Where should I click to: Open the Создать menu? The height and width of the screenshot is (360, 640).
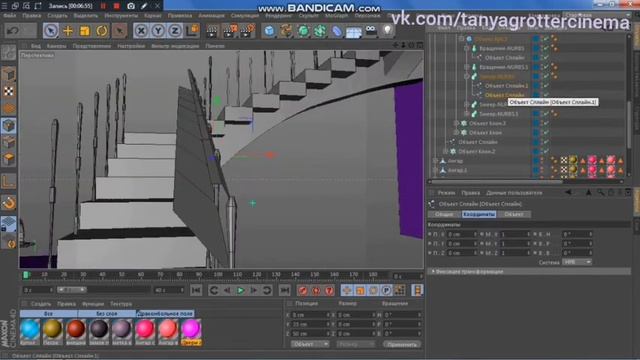(57, 16)
